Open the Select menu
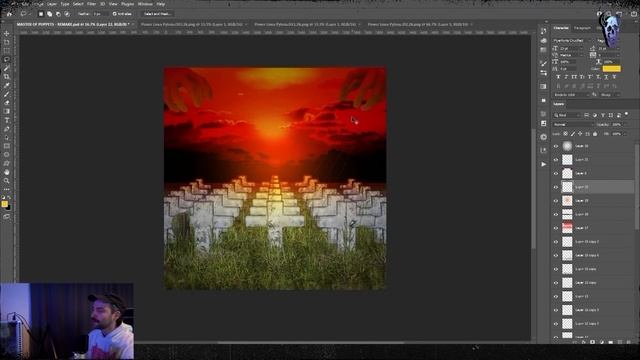640x360 pixels. (x=78, y=4)
